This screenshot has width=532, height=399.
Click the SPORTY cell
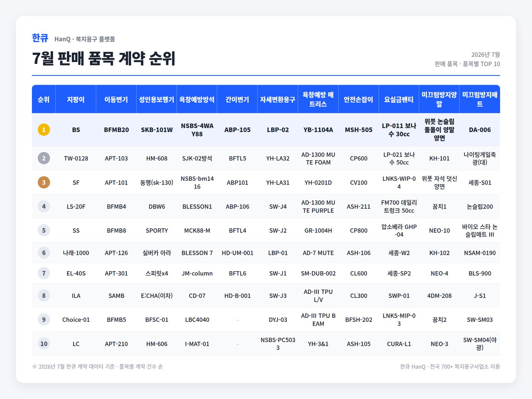pyautogui.click(x=157, y=230)
